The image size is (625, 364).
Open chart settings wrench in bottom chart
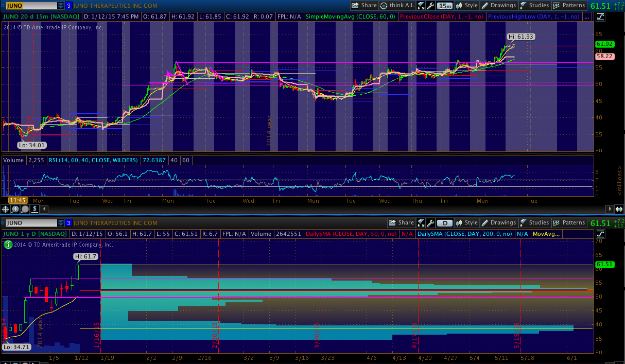click(430, 223)
